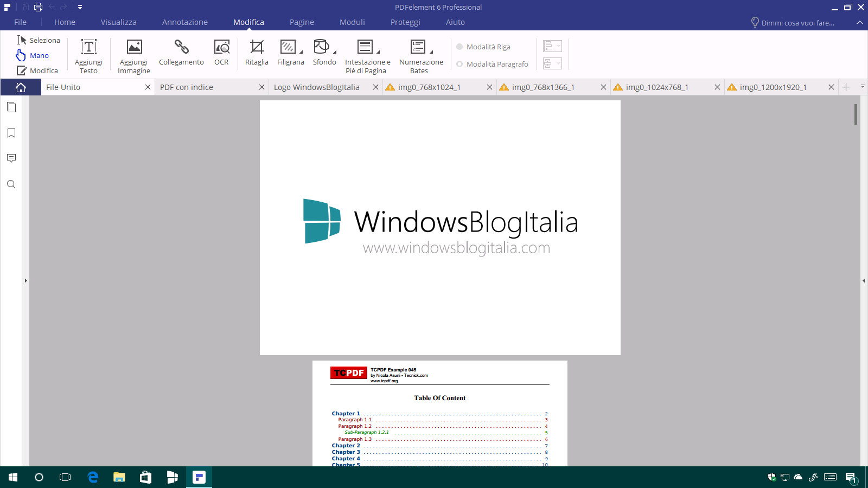Go to the Home start tab icon

[x=21, y=87]
